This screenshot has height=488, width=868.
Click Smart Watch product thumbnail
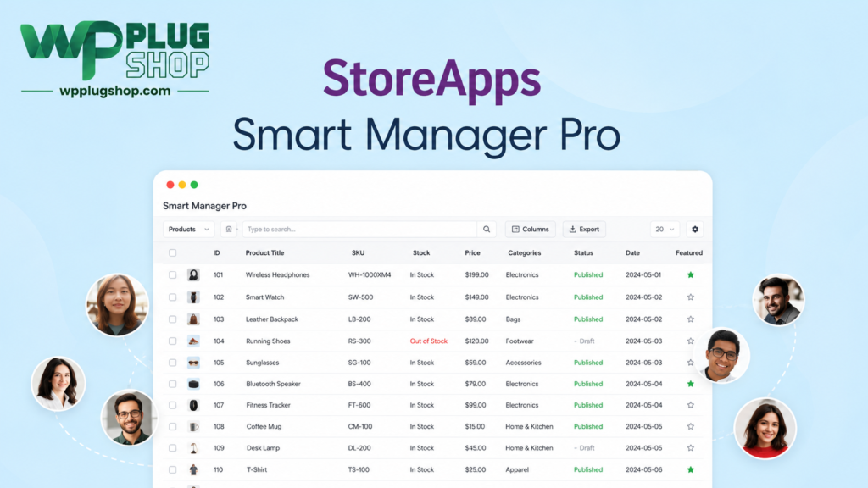(x=193, y=297)
